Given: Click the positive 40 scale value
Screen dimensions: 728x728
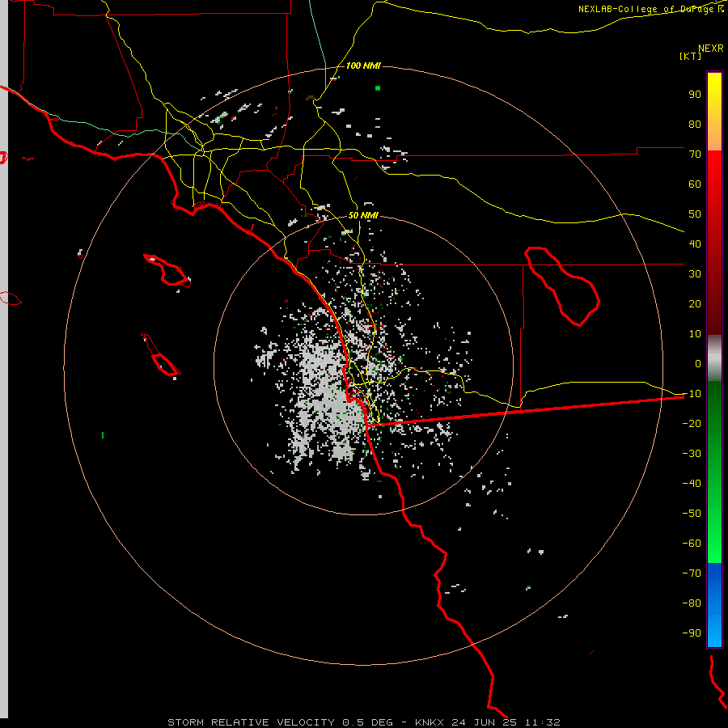Looking at the screenshot, I should point(695,243).
